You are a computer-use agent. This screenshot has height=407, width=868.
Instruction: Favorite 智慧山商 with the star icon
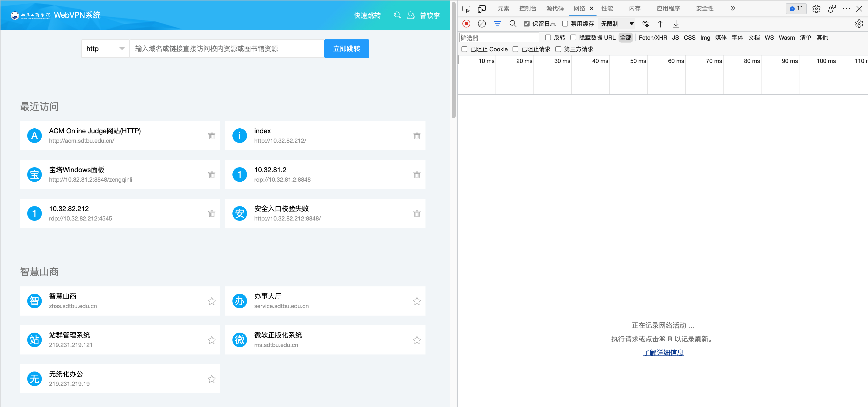coord(212,301)
